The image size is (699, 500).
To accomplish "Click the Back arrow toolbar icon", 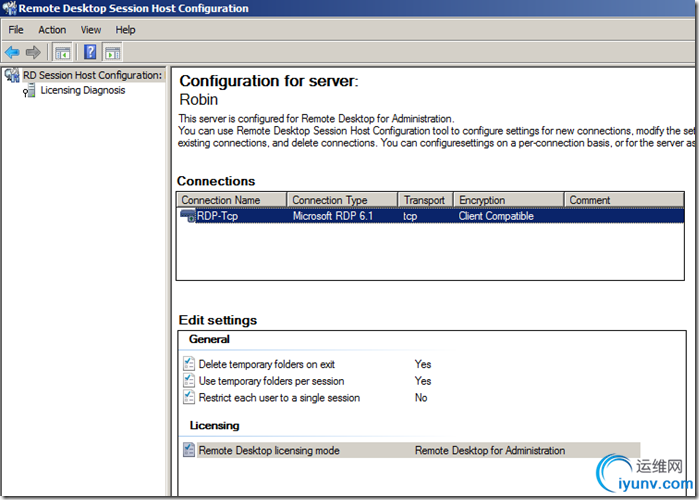I will click(x=12, y=52).
